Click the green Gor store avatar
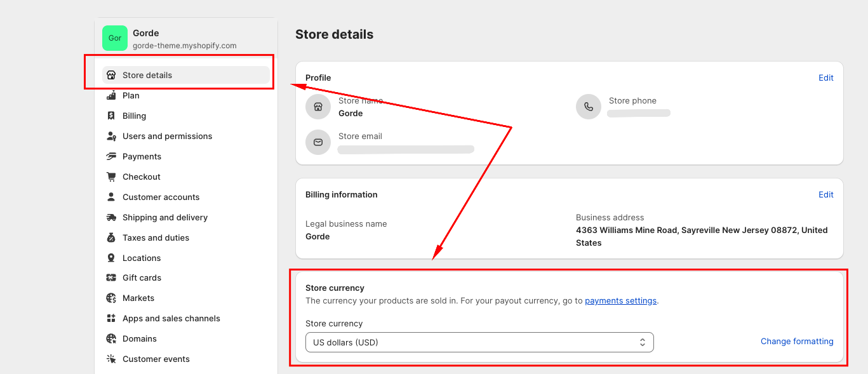868x374 pixels. tap(115, 38)
